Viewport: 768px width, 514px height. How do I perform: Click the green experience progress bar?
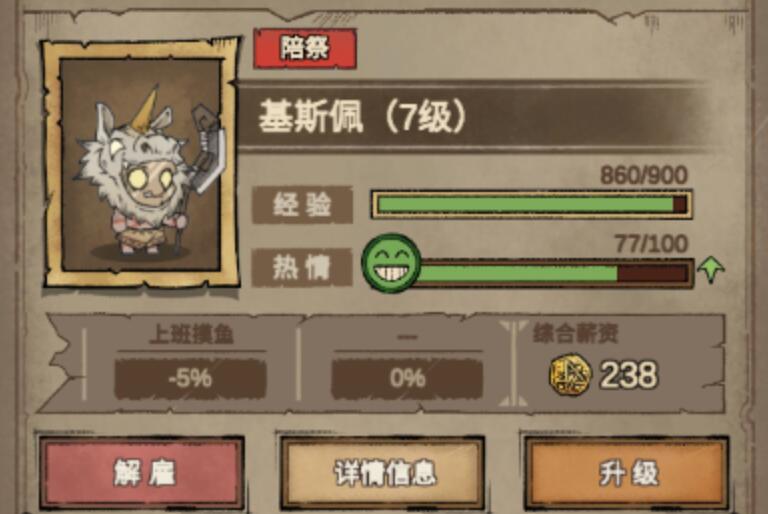[x=531, y=204]
